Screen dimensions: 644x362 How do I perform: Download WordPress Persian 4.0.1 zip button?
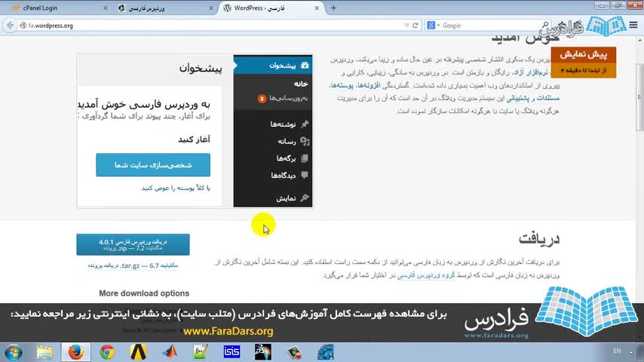133,244
